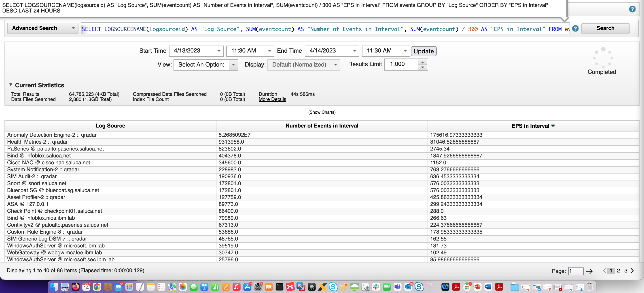Open Webex from the dock
The height and width of the screenshot is (293, 644).
pyautogui.click(x=445, y=287)
